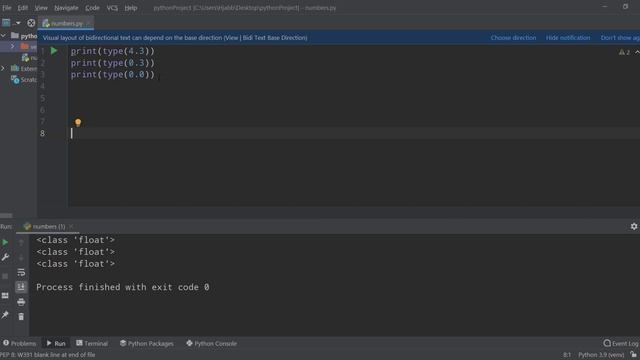Click the lock icon in status bar
The height and width of the screenshot is (360, 640).
633,355
